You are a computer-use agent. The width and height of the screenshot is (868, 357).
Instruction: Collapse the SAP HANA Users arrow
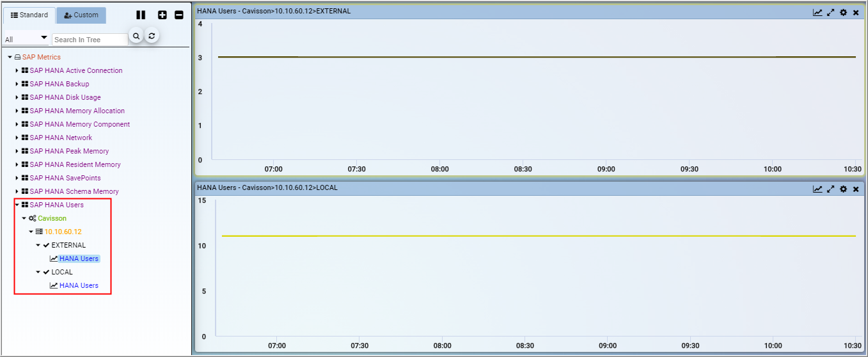click(17, 205)
